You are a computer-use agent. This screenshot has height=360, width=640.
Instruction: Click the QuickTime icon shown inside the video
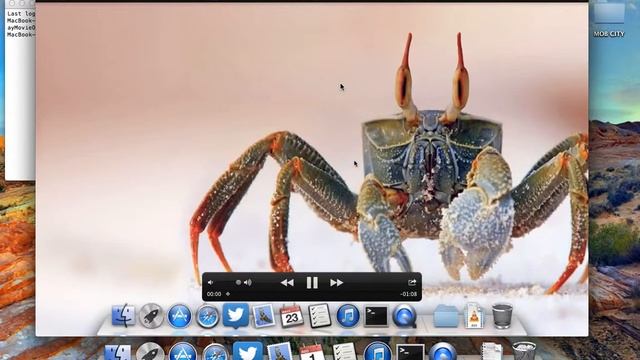(404, 316)
